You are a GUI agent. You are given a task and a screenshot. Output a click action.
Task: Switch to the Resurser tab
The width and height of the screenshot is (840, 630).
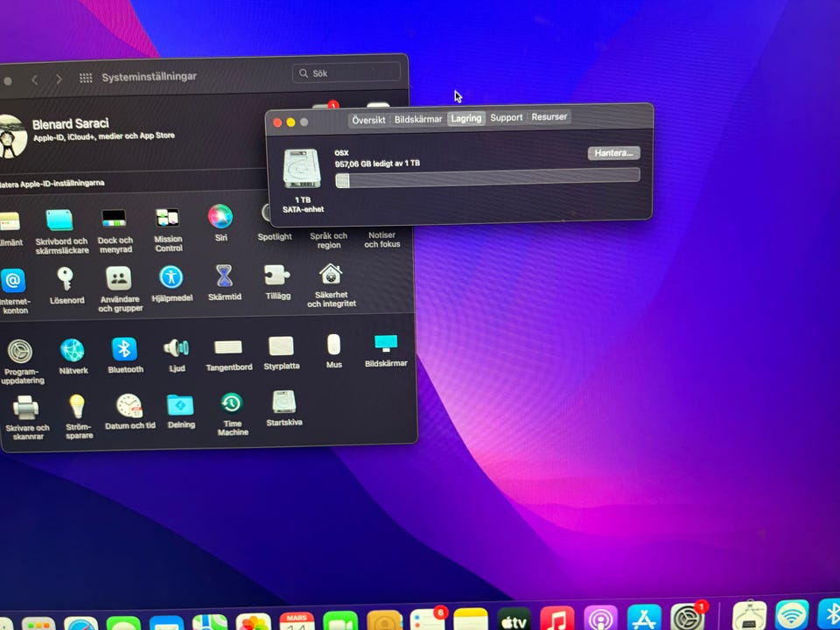[x=549, y=117]
